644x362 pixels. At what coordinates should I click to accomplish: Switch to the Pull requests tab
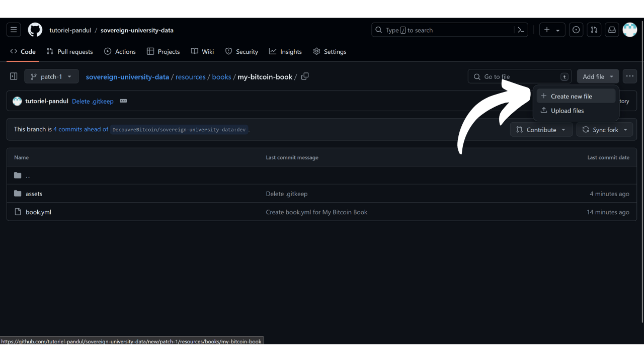pyautogui.click(x=69, y=51)
